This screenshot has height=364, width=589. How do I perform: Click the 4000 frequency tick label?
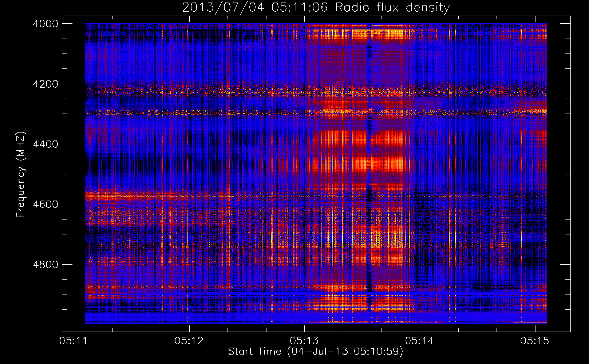pos(46,24)
